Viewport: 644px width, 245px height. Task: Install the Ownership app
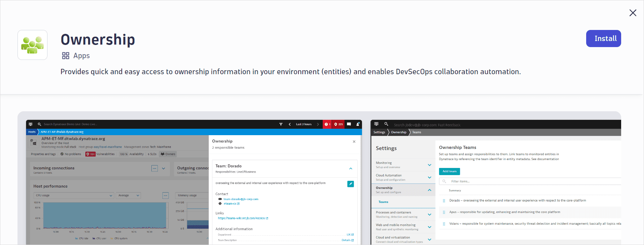[x=603, y=39]
